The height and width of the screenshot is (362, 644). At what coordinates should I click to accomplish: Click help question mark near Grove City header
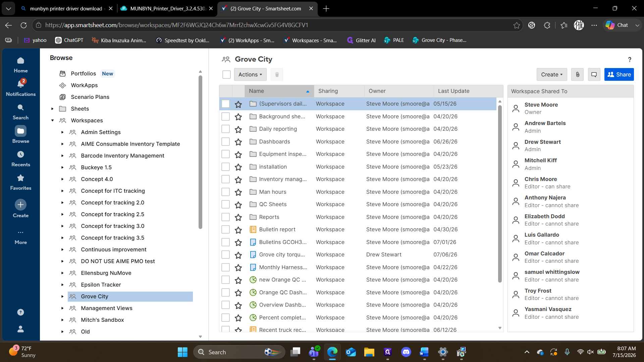pos(630,59)
